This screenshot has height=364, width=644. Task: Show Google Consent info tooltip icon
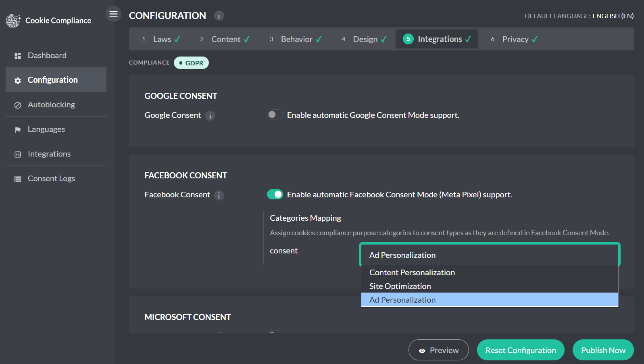210,116
